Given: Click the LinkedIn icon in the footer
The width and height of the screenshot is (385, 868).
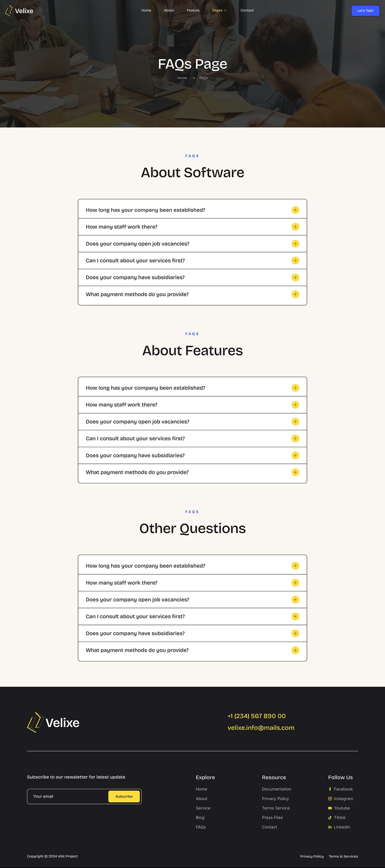Looking at the screenshot, I should tap(330, 827).
